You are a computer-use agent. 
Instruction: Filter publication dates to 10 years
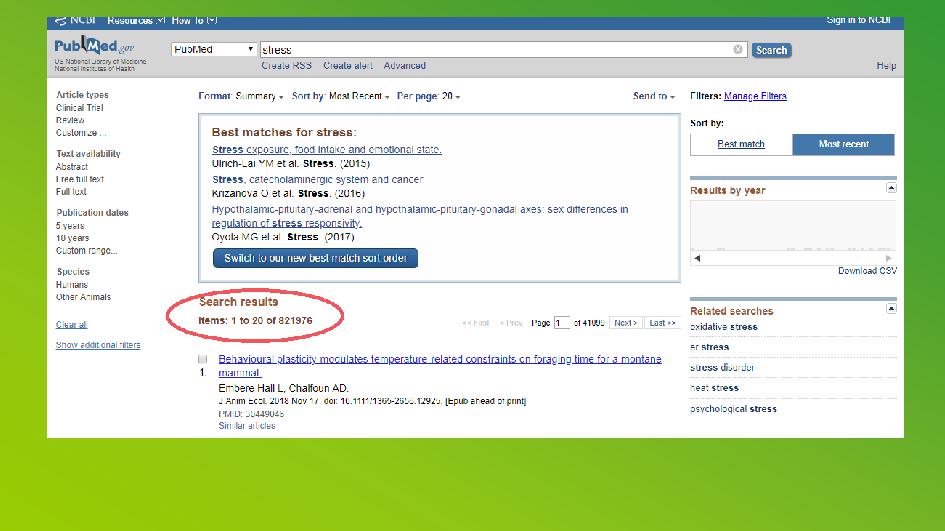point(72,239)
